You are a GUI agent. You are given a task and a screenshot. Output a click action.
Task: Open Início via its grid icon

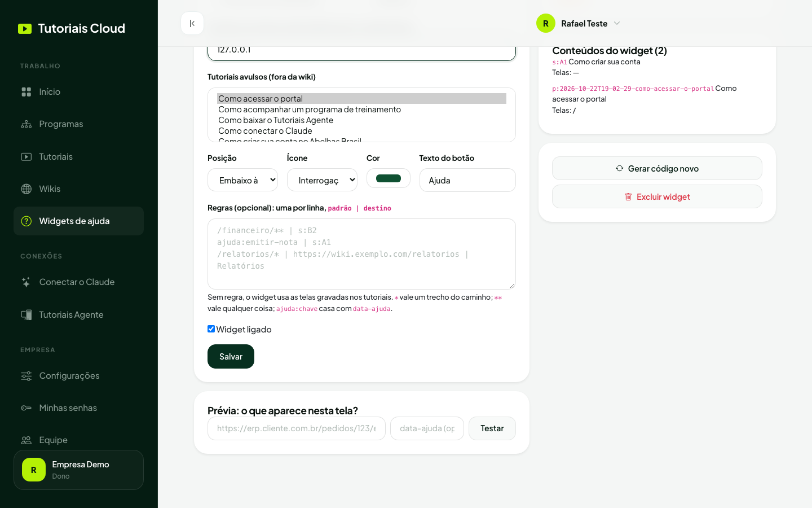[x=27, y=91]
